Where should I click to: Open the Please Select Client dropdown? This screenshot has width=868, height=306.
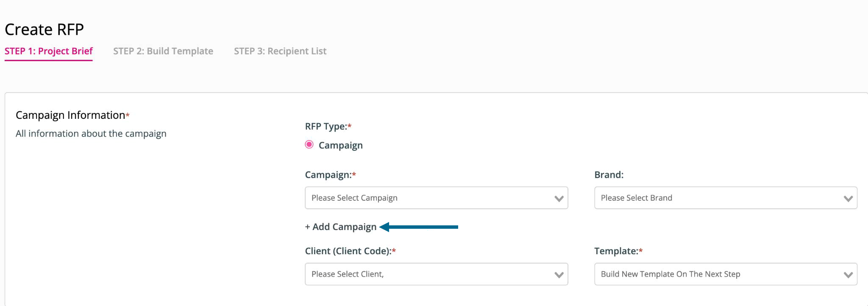436,274
